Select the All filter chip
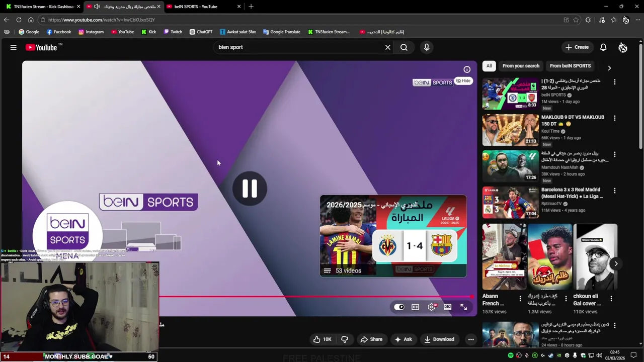The image size is (644, 362). coord(489,66)
